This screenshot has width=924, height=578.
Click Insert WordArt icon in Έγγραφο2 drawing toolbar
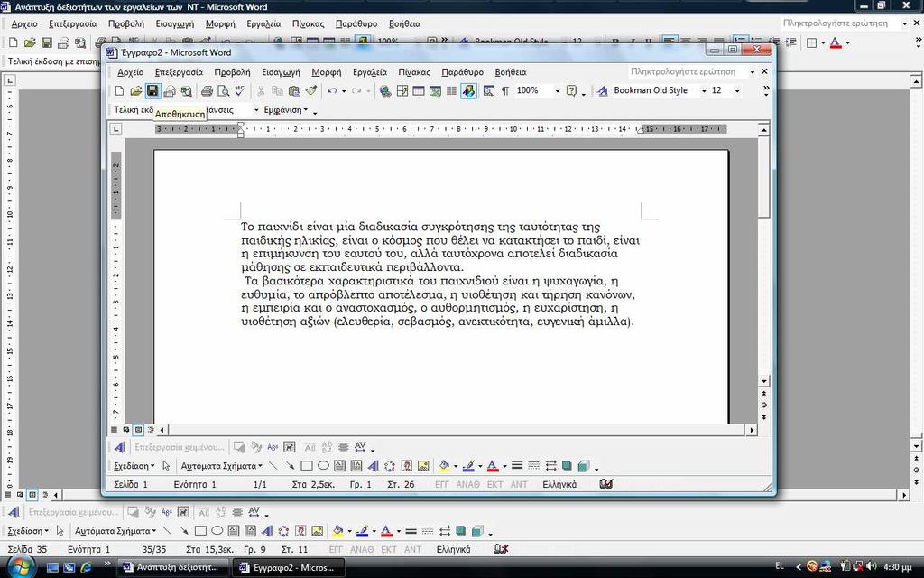tap(373, 466)
